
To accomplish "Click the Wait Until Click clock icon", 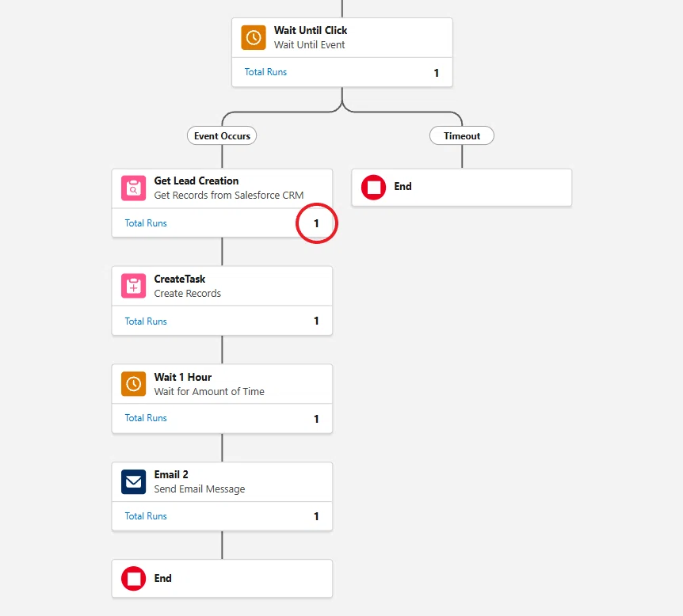I will tap(254, 37).
